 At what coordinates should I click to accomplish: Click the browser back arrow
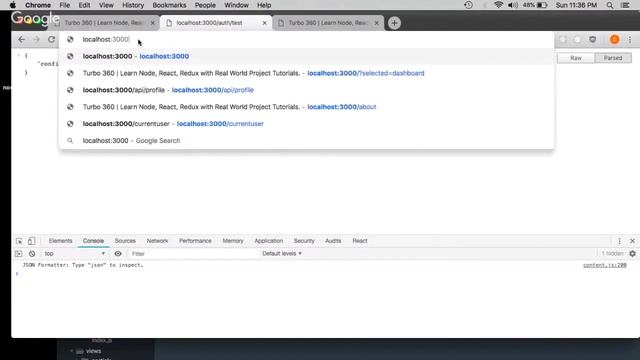[21, 39]
